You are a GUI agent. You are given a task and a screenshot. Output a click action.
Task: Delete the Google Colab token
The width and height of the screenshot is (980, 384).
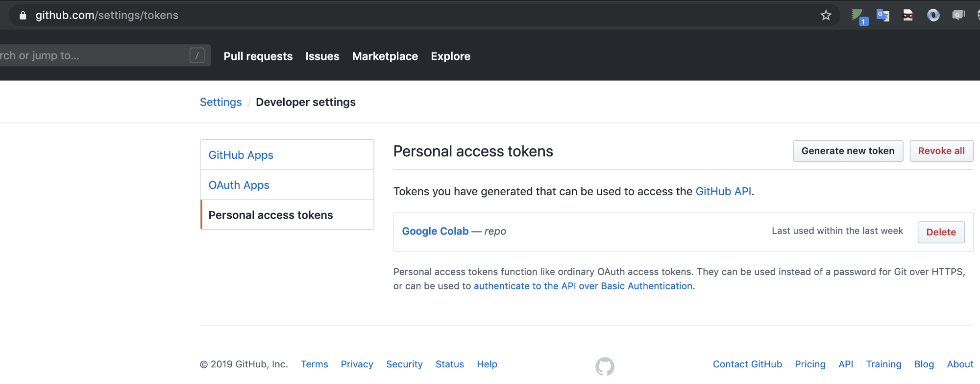(x=941, y=232)
